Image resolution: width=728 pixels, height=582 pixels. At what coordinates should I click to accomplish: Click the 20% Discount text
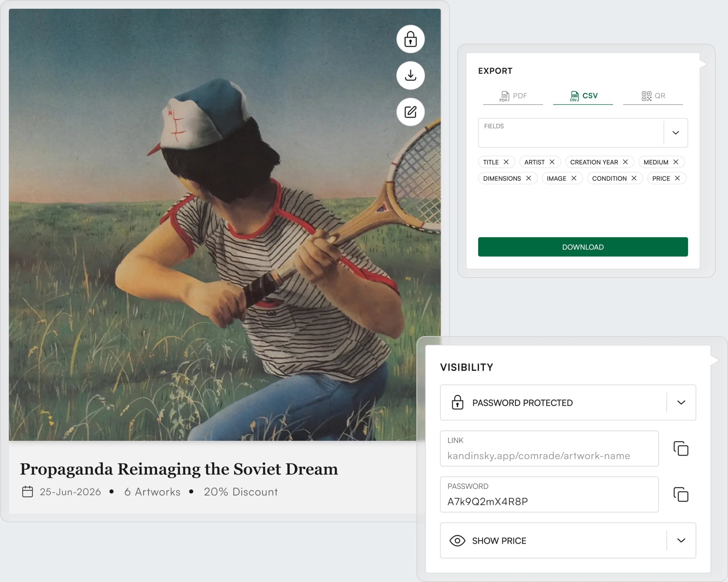click(241, 492)
